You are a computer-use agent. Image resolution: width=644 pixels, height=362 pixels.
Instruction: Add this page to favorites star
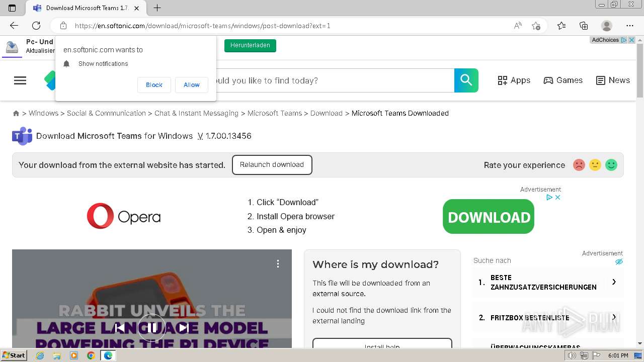(x=536, y=26)
